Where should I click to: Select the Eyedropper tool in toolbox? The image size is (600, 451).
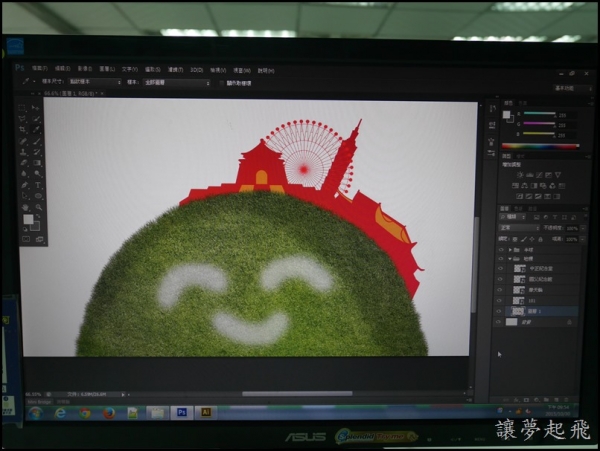point(37,130)
